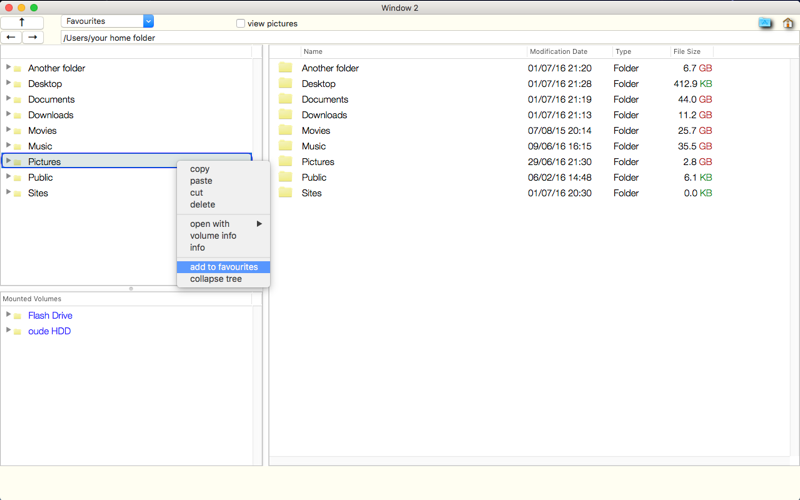Click collapse tree in context menu
Image resolution: width=800 pixels, height=500 pixels.
pyautogui.click(x=223, y=279)
